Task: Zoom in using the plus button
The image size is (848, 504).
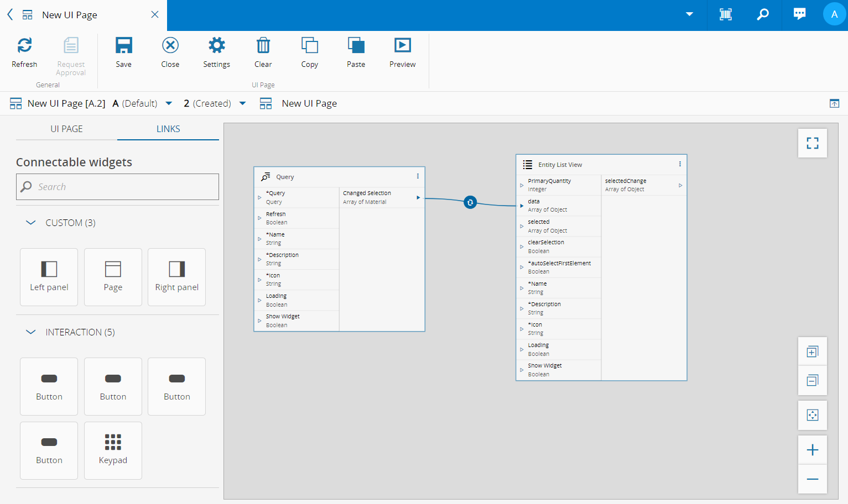Action: [812, 450]
